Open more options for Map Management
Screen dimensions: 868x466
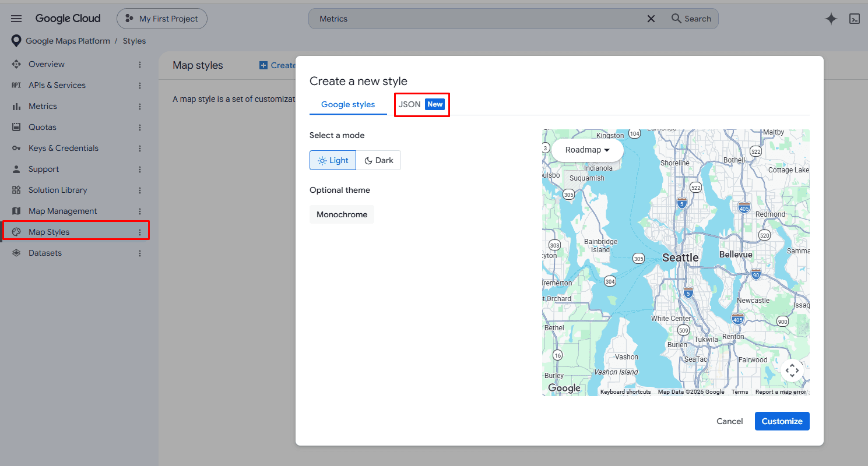[x=140, y=211]
